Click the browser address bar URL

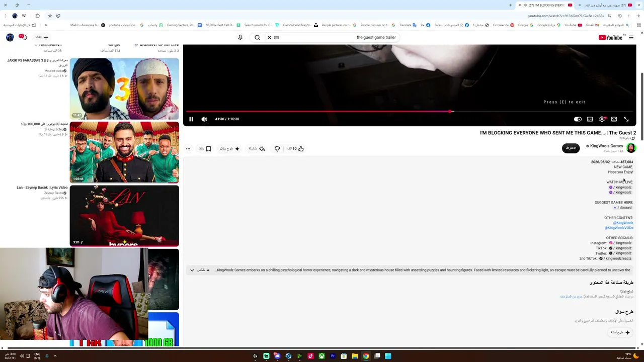pyautogui.click(x=566, y=16)
